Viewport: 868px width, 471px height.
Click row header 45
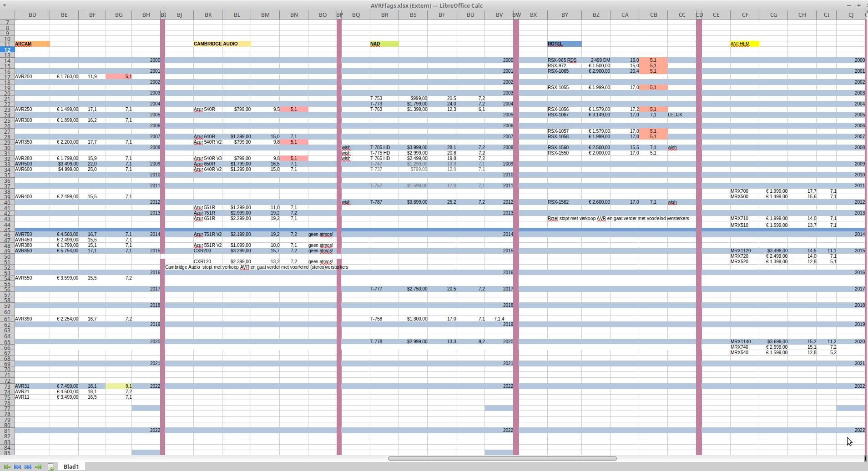pyautogui.click(x=7, y=229)
